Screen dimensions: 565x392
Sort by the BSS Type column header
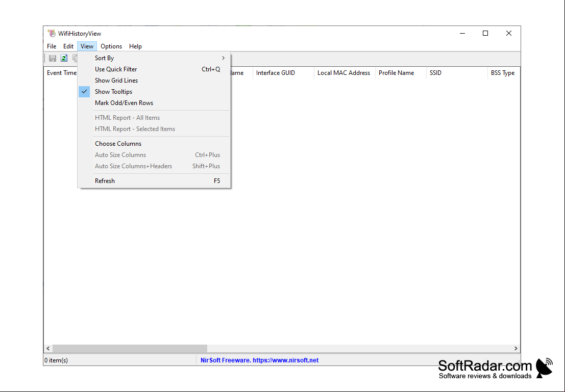pyautogui.click(x=504, y=73)
